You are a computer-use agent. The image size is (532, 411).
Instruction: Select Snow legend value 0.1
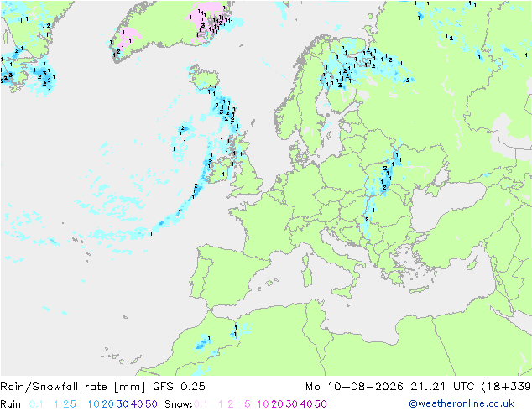[201, 404]
